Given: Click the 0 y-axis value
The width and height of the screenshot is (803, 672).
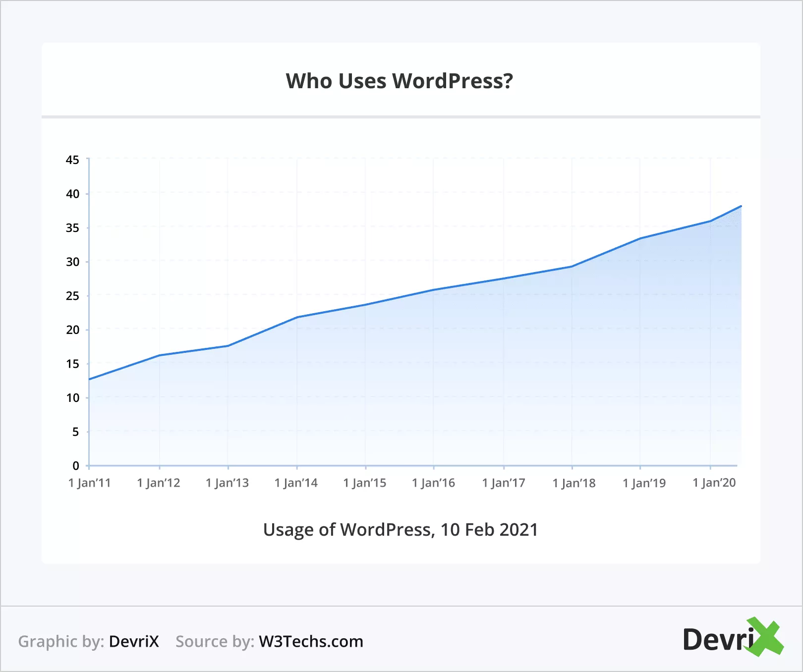Looking at the screenshot, I should point(75,466).
